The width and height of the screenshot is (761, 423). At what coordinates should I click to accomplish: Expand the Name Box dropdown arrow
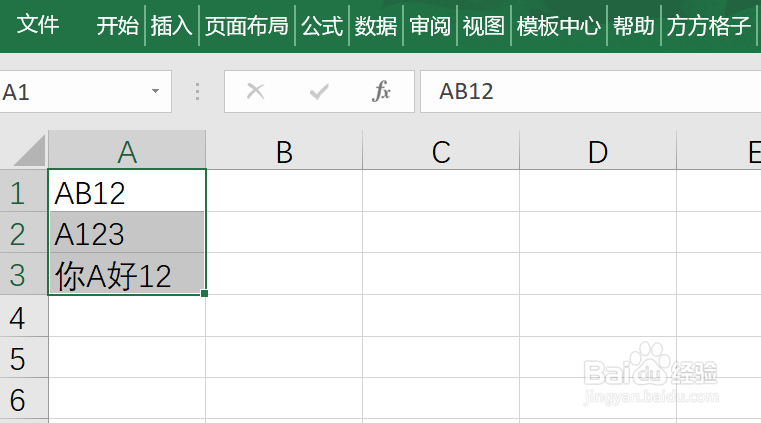coord(155,91)
